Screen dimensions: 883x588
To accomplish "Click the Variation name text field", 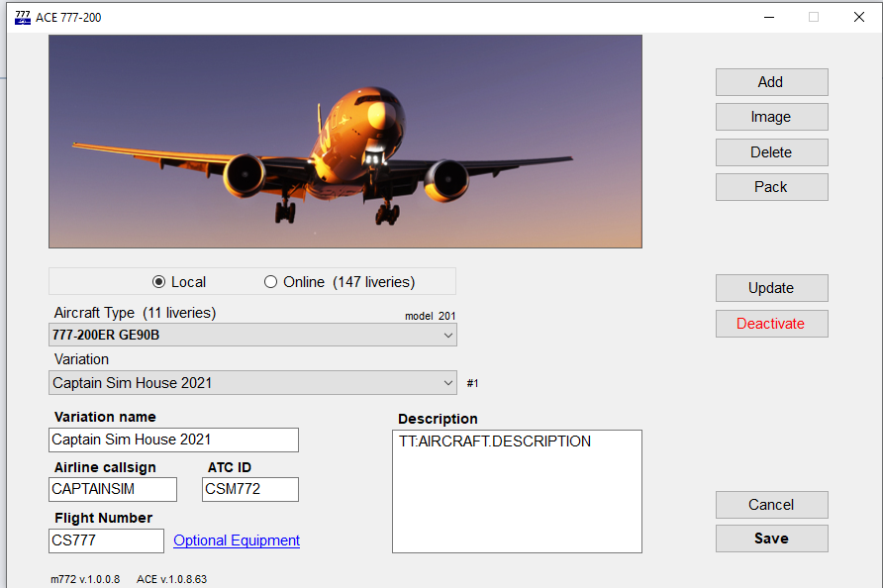I will tap(173, 440).
